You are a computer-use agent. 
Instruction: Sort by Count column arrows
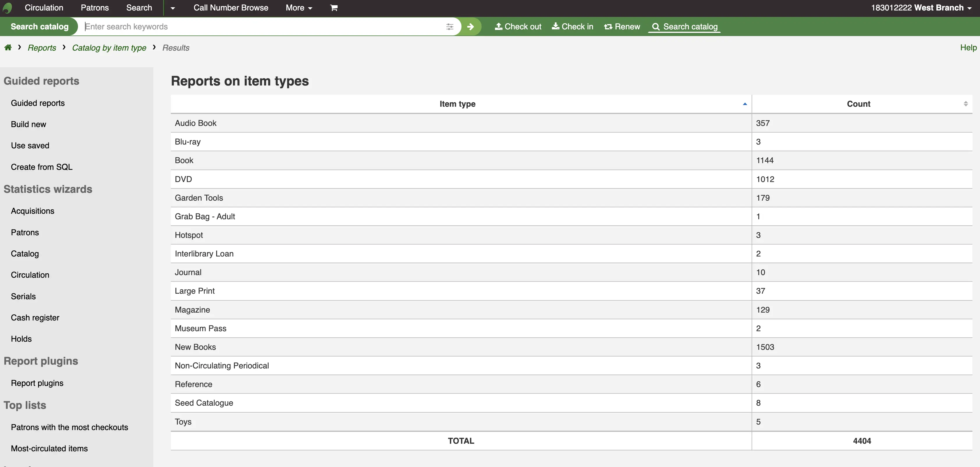(965, 104)
